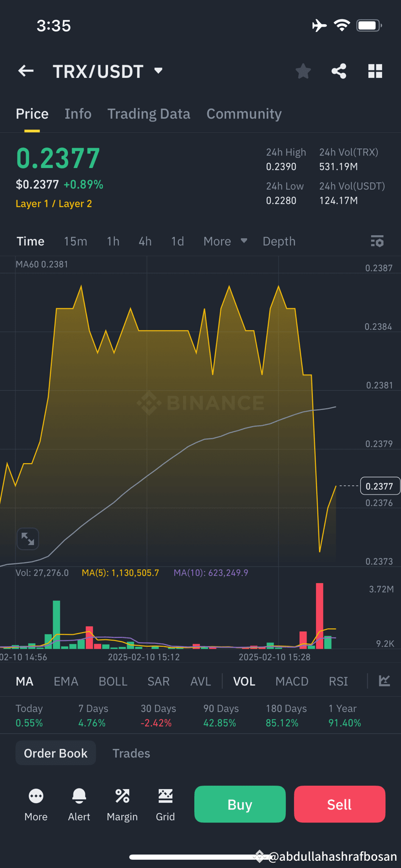The image size is (401, 868).
Task: Open the share icon
Action: click(x=339, y=71)
